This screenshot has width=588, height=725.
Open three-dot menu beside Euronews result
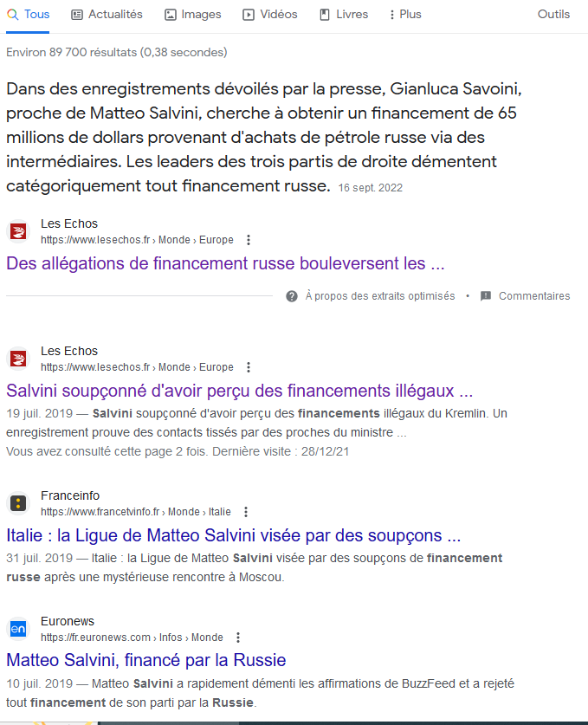tap(238, 638)
